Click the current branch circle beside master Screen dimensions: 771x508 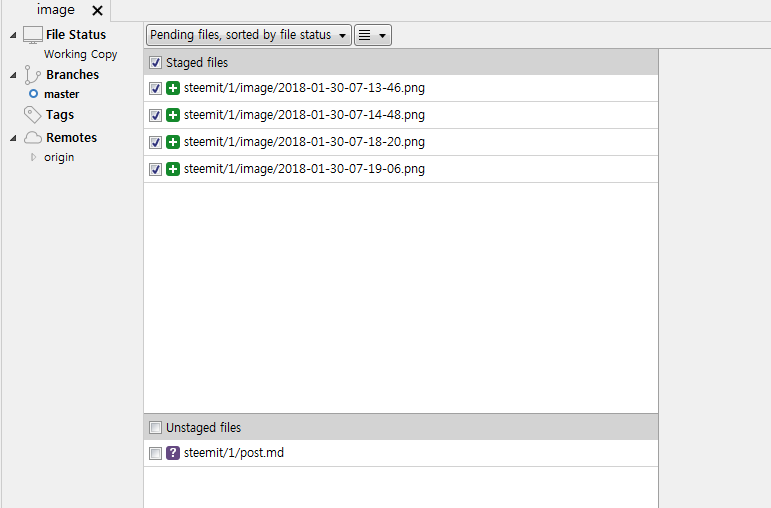(x=33, y=94)
